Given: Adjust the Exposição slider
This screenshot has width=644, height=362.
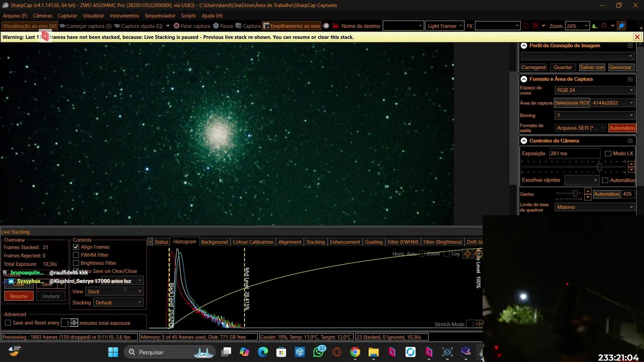Looking at the screenshot, I should pos(599,166).
